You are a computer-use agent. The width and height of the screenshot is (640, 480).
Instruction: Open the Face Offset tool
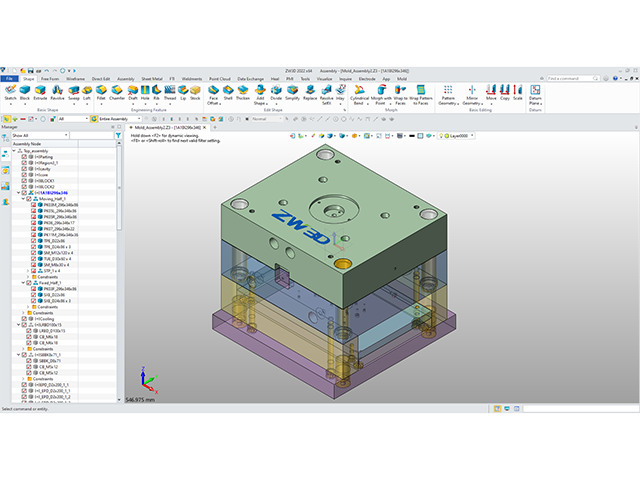click(213, 95)
